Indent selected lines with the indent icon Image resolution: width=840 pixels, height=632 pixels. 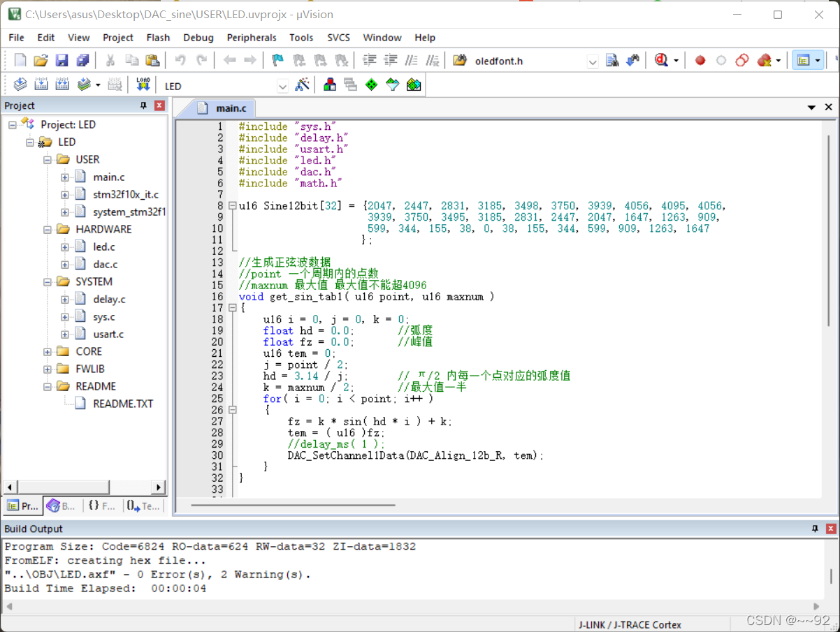click(370, 61)
